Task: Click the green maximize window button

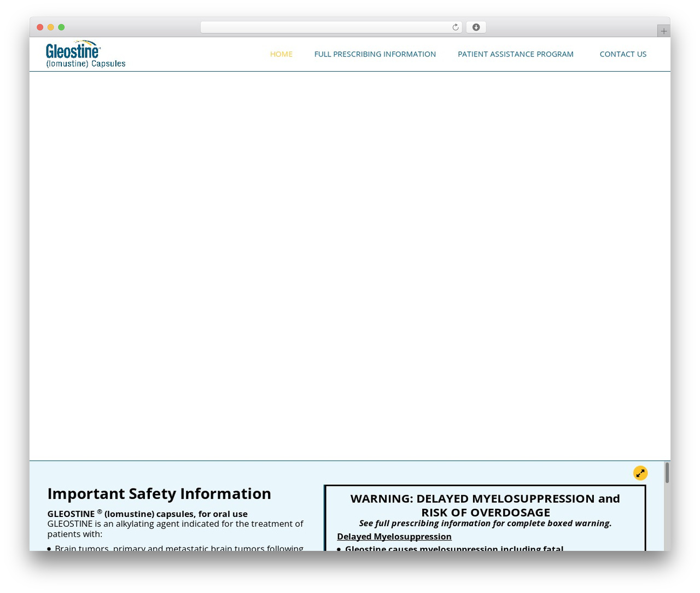Action: (61, 27)
